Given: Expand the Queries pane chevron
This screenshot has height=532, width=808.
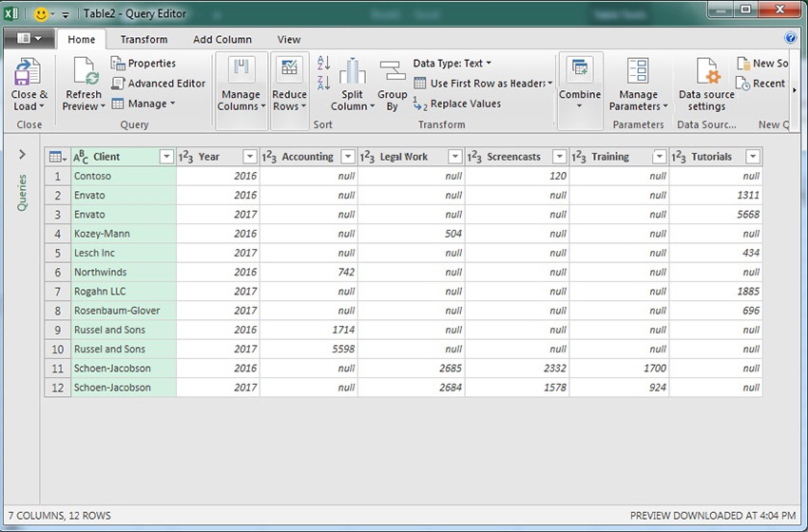Looking at the screenshot, I should 22,154.
